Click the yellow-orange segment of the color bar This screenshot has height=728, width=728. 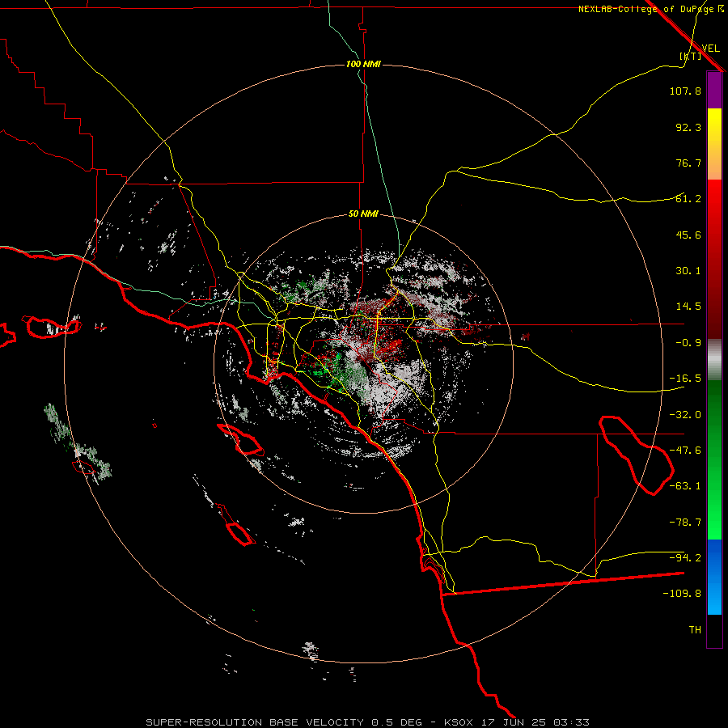[714, 144]
